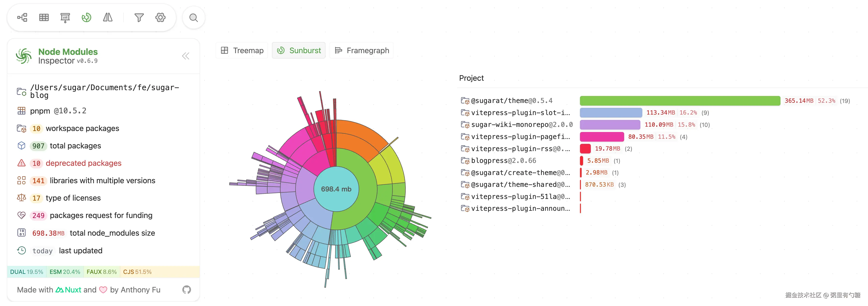Open the report presentation icon
This screenshot has height=306, width=868.
65,18
